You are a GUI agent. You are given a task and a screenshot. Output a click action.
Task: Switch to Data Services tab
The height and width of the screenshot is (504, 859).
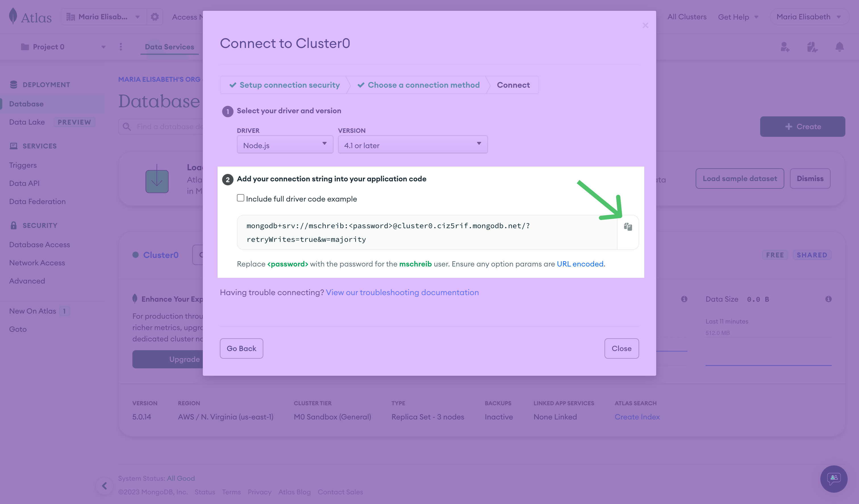pos(170,46)
